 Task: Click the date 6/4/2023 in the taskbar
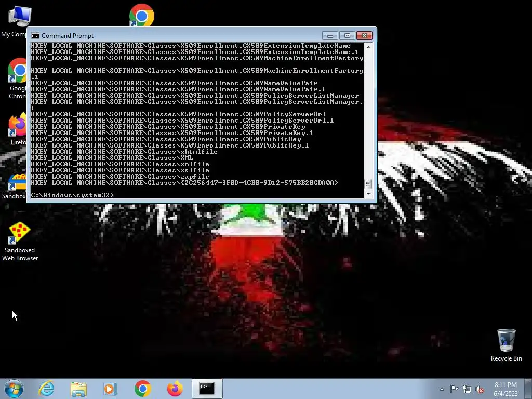[x=506, y=394]
